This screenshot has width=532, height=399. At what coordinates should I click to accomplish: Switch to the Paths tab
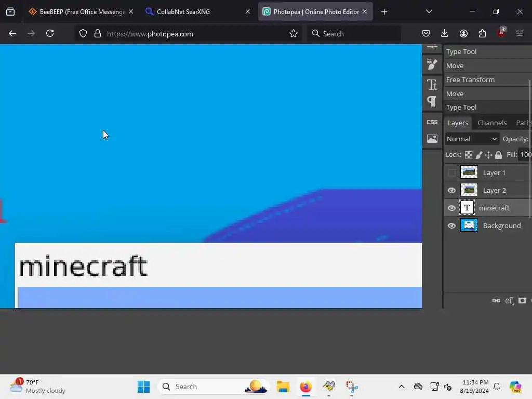pyautogui.click(x=523, y=123)
